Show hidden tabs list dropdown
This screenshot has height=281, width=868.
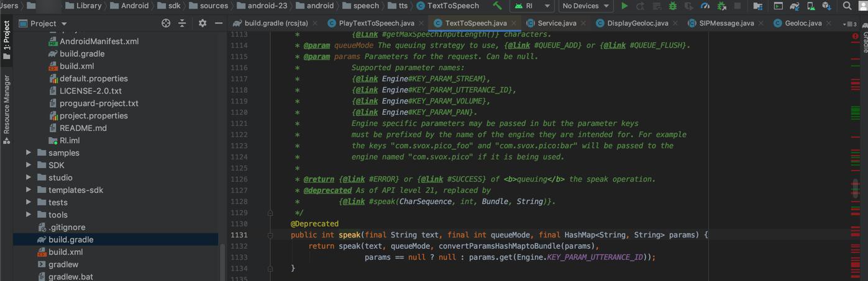[849, 24]
